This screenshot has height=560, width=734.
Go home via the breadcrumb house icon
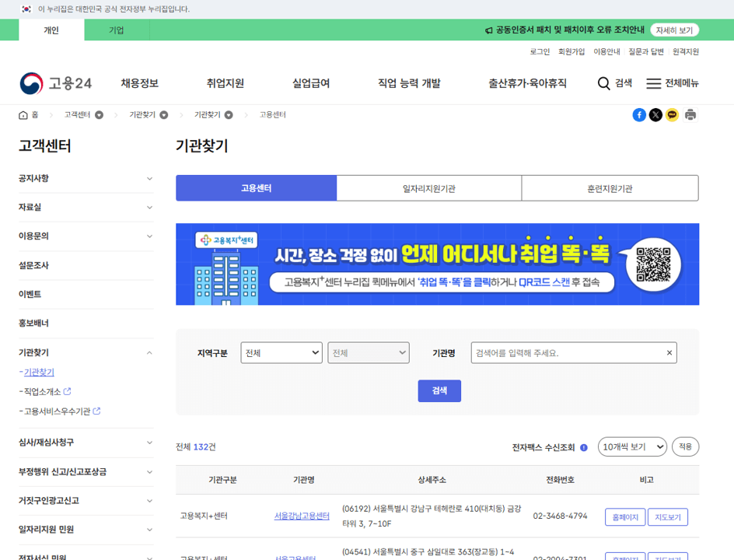(x=24, y=114)
